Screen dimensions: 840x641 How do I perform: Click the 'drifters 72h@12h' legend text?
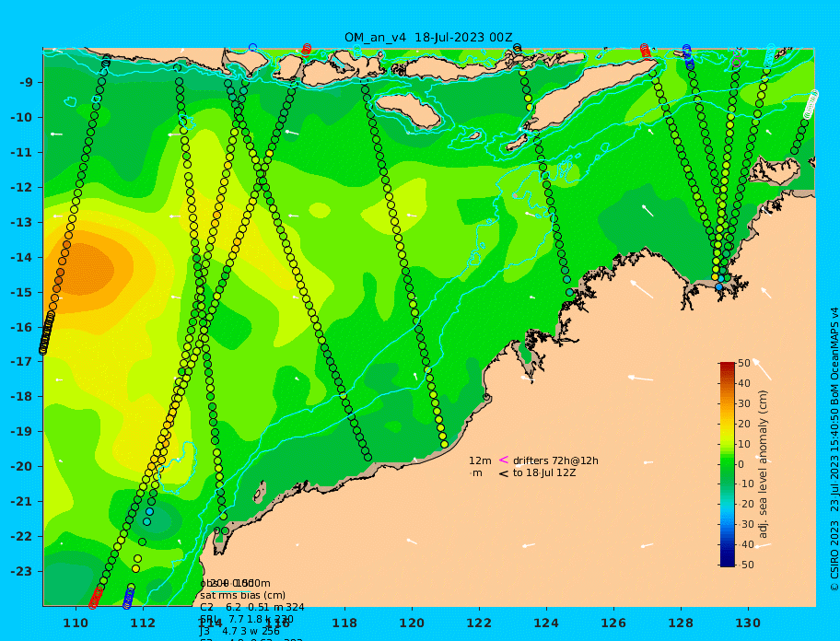[555, 460]
